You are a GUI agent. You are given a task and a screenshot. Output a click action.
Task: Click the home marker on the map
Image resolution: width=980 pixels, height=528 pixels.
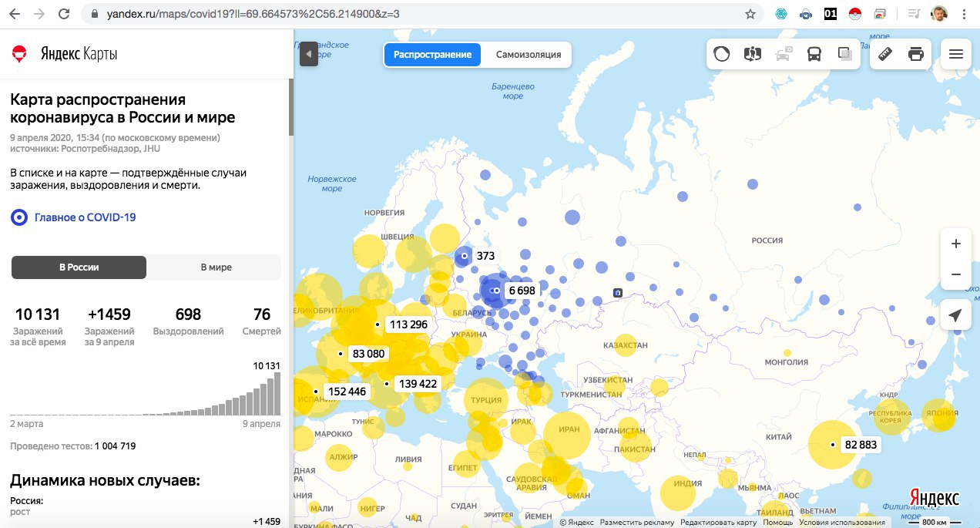click(618, 293)
